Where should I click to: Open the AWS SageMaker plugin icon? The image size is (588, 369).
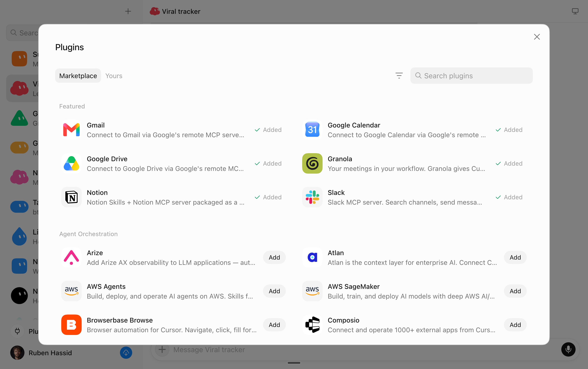[x=312, y=291]
